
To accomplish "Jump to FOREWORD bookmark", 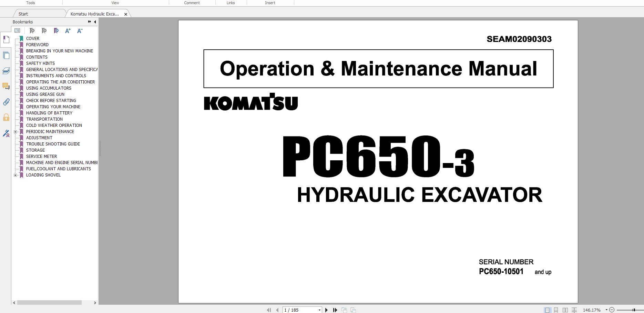I will 37,45.
